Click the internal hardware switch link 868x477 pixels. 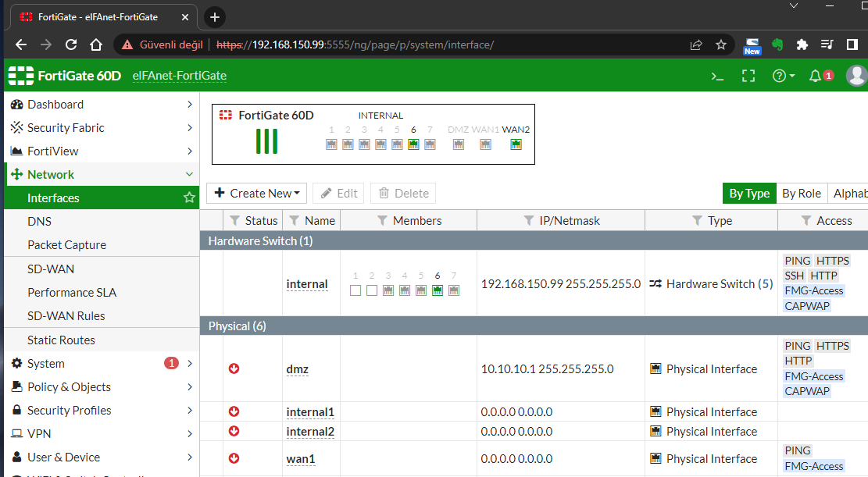coord(307,284)
